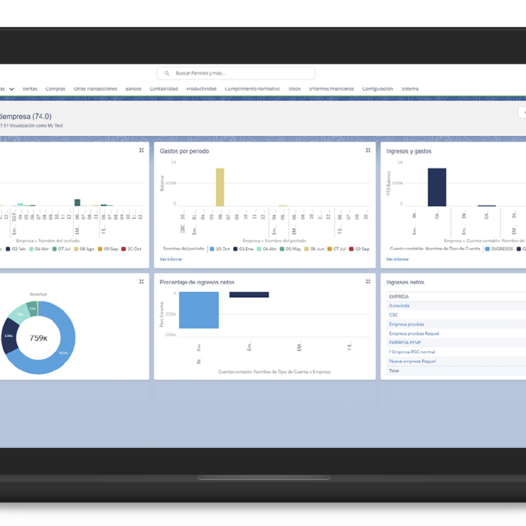Click the 759k donut center total
Screen dimensions: 526x526
coord(38,338)
